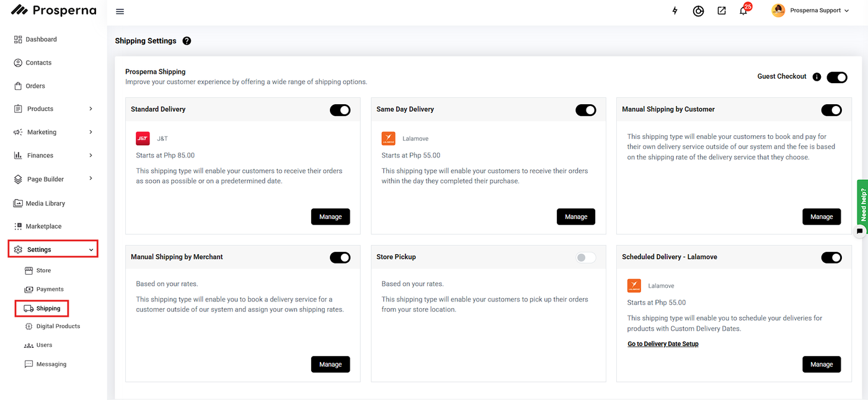Open the Prosperna Support account dropdown
The width and height of the screenshot is (868, 400).
810,11
